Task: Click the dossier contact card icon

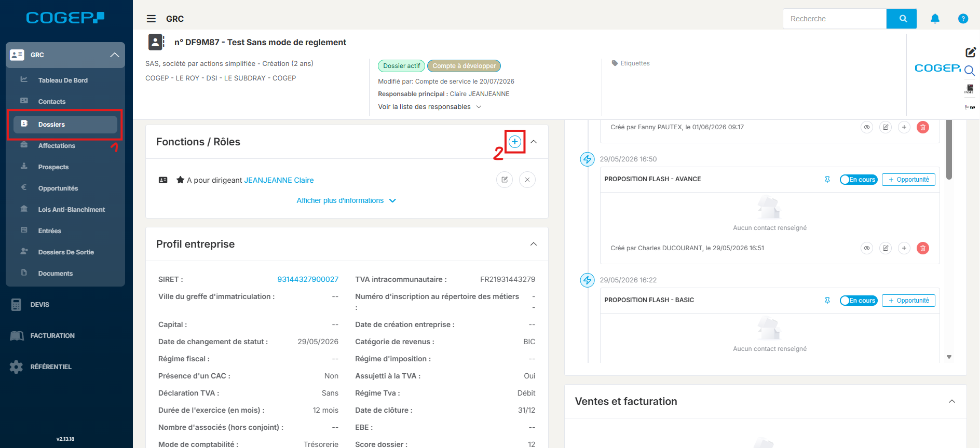Action: (156, 42)
